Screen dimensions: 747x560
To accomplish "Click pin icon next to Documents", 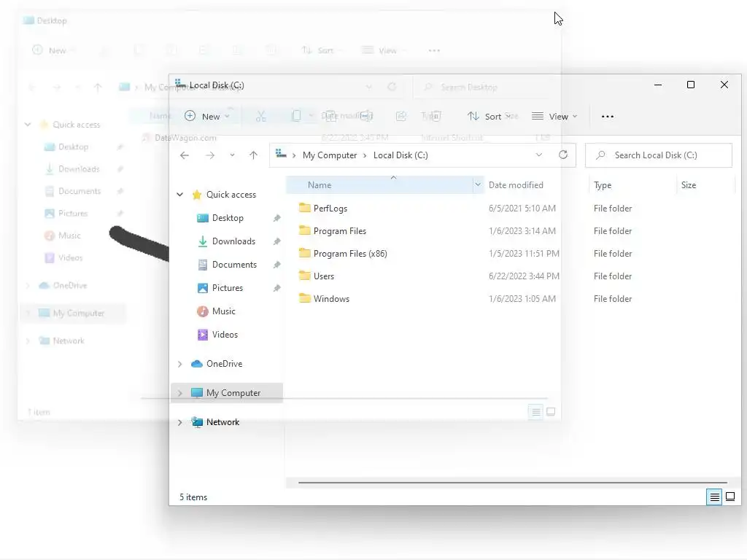I will [276, 265].
